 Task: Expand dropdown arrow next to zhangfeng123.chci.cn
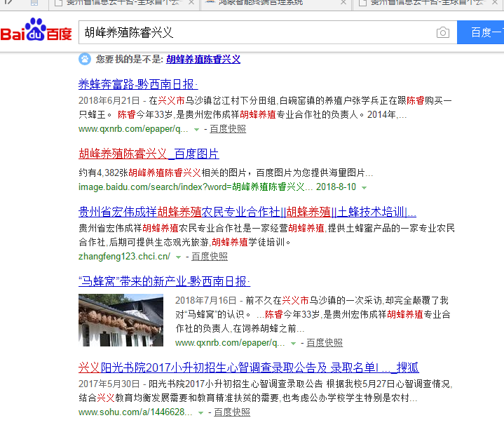coord(179,257)
